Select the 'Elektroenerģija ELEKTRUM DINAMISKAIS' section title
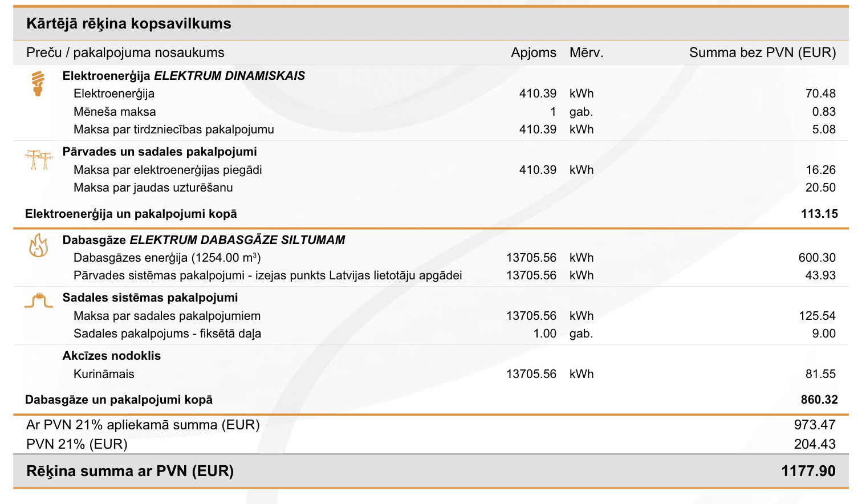The height and width of the screenshot is (504, 866). pos(184,76)
